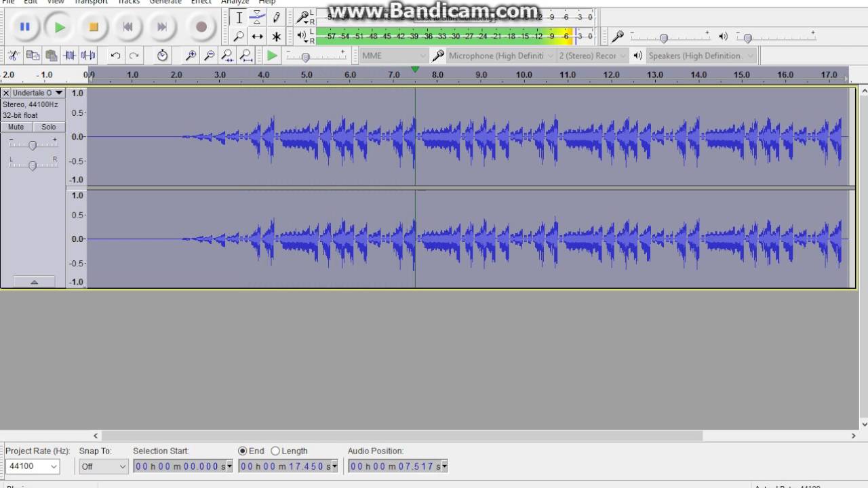Screen dimensions: 868x488
Task: Pause playback with the Pause button
Action: [25, 27]
